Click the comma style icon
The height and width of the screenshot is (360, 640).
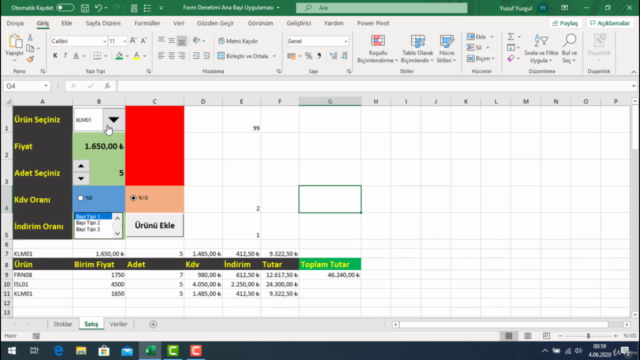tap(319, 56)
